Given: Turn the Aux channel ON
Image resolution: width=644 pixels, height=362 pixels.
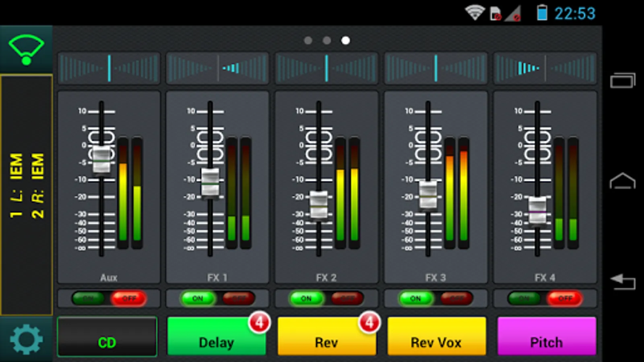Looking at the screenshot, I should pos(88,298).
